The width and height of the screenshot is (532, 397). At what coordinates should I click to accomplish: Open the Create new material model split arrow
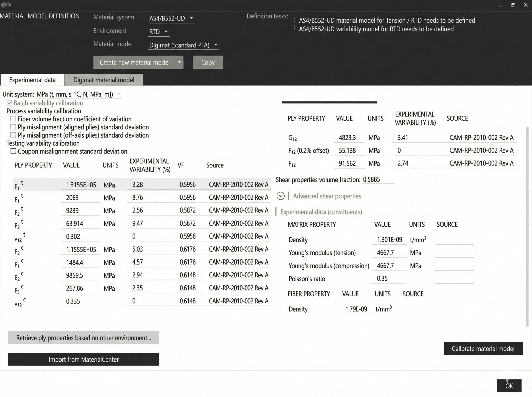[x=179, y=62]
